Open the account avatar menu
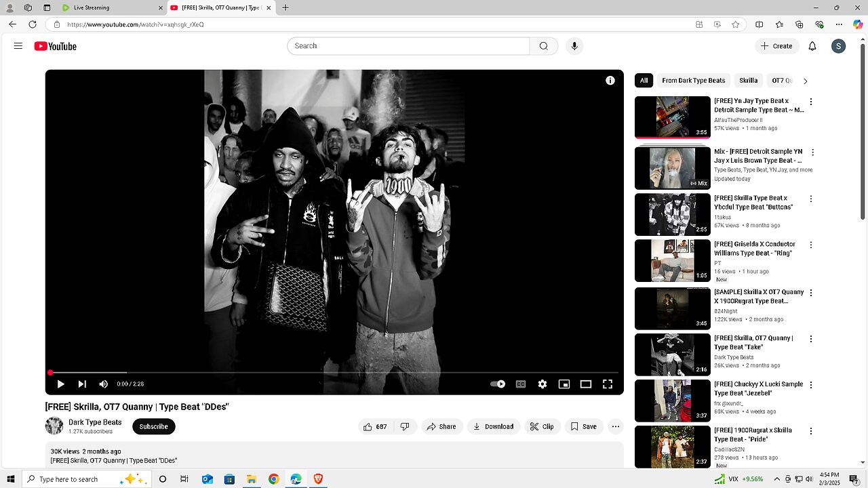 [839, 46]
